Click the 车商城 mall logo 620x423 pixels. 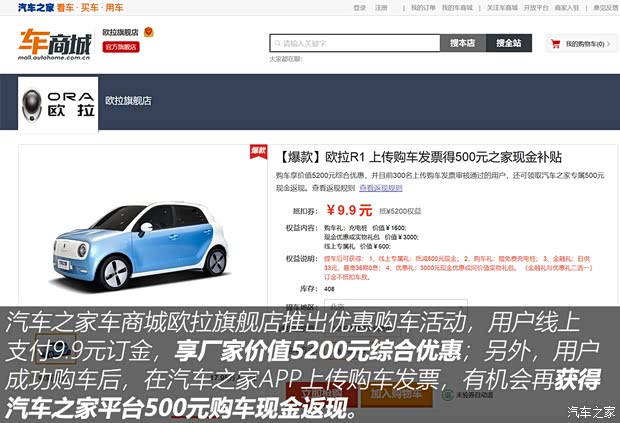pyautogui.click(x=55, y=44)
